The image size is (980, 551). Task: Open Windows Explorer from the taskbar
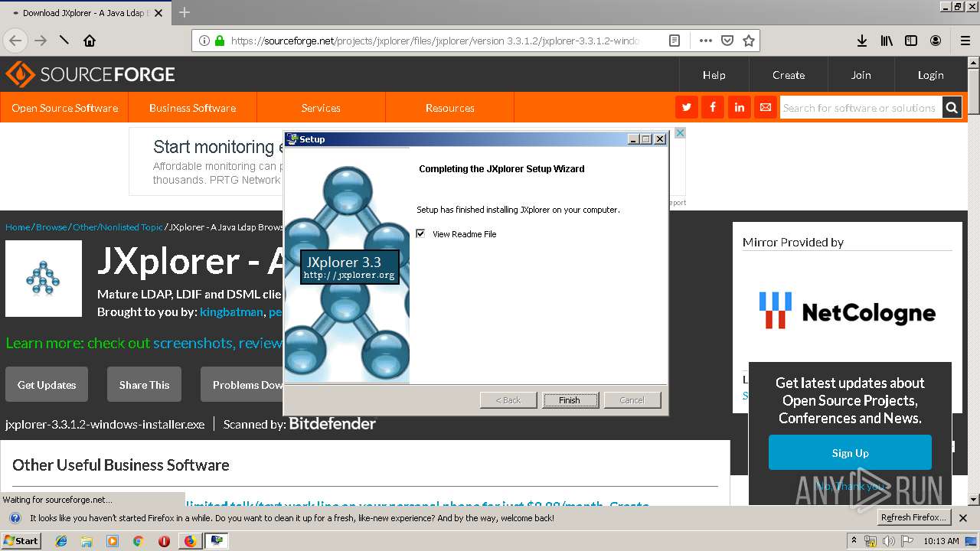(87, 540)
